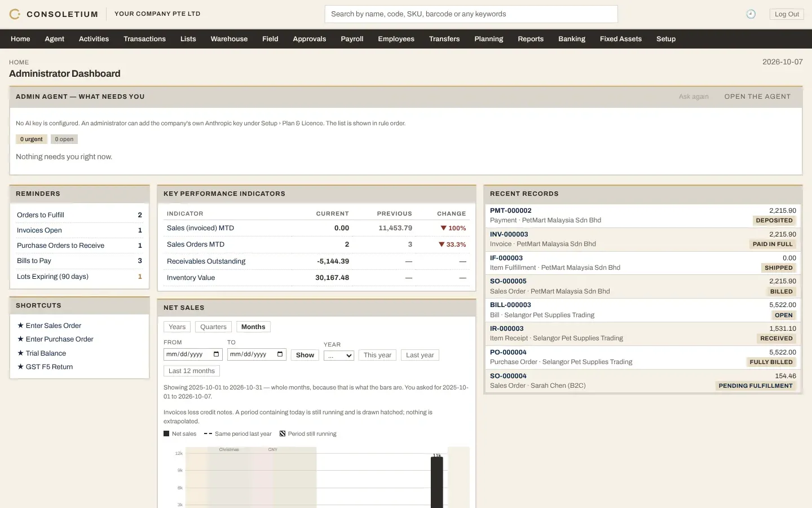Open the Agent menu
Viewport: 812px width, 508px height.
(x=55, y=39)
